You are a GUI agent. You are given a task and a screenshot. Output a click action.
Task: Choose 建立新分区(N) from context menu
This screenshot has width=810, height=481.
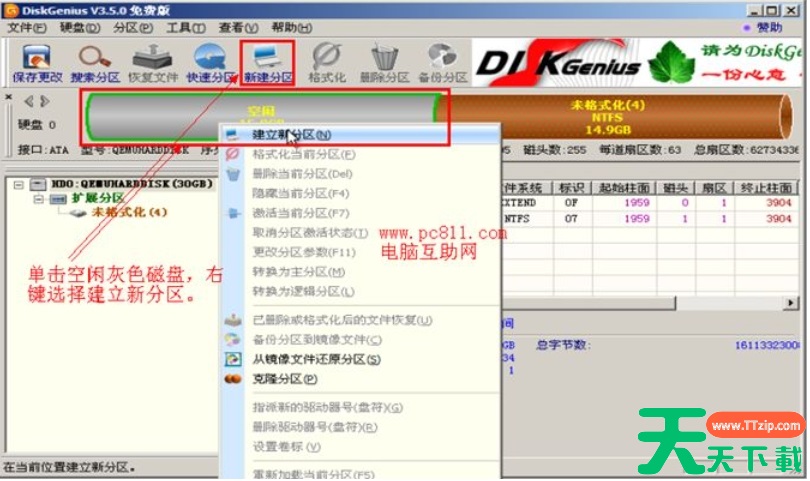(x=360, y=135)
